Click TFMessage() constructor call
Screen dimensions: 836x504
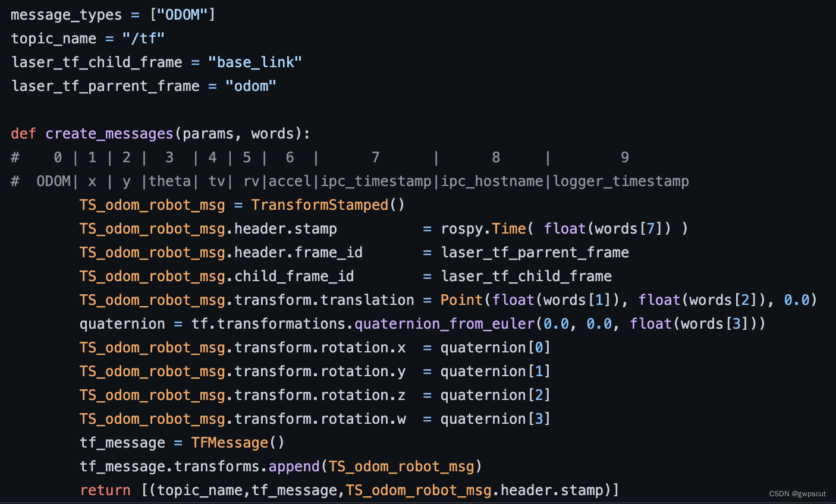[238, 443]
